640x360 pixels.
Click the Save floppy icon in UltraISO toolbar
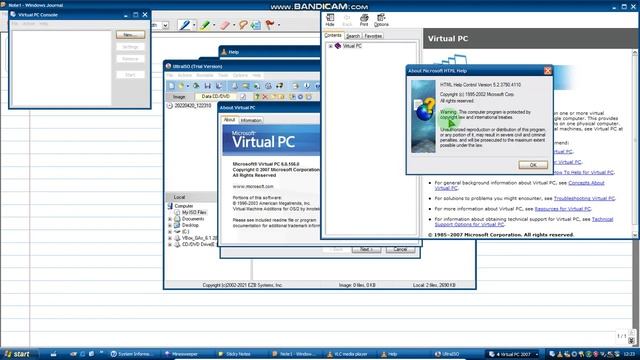208,86
